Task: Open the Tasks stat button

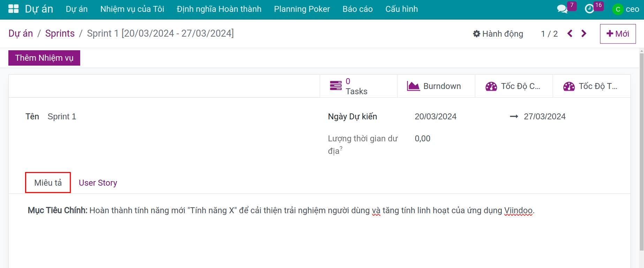Action: tap(358, 86)
